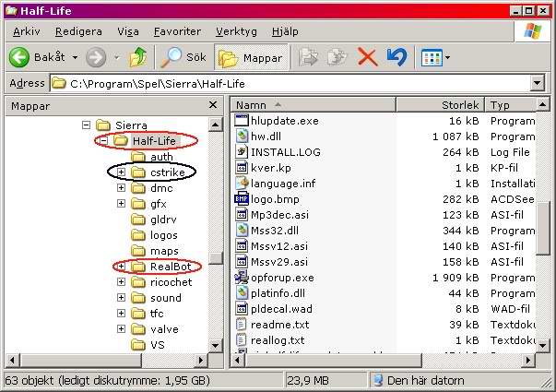Select the hlupdate.exe file icon
This screenshot has height=392, width=556.
[x=242, y=121]
